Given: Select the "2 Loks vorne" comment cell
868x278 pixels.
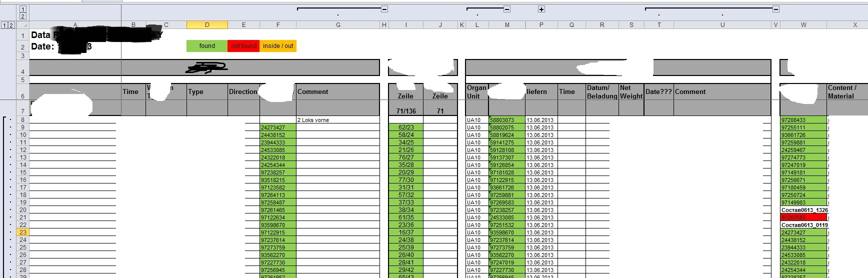Looking at the screenshot, I should 337,120.
